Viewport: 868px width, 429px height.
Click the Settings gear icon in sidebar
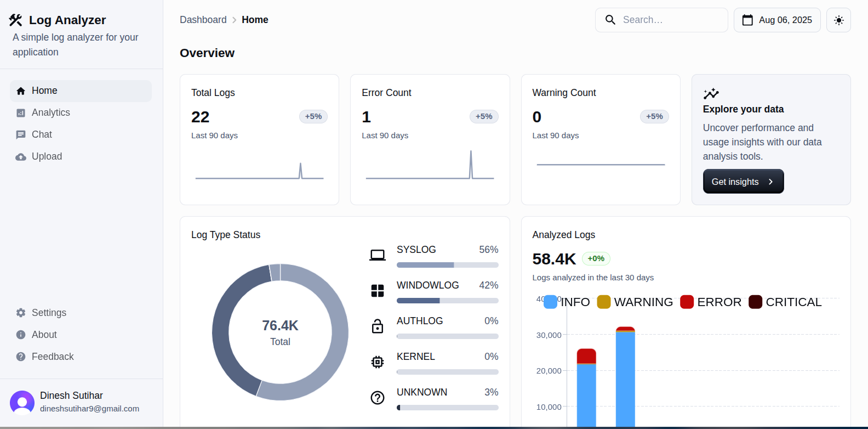point(21,313)
